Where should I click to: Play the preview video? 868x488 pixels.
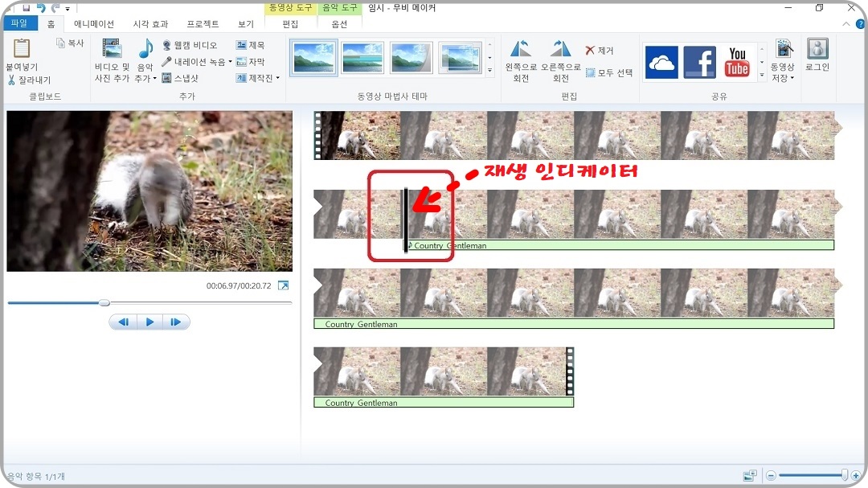(x=149, y=322)
